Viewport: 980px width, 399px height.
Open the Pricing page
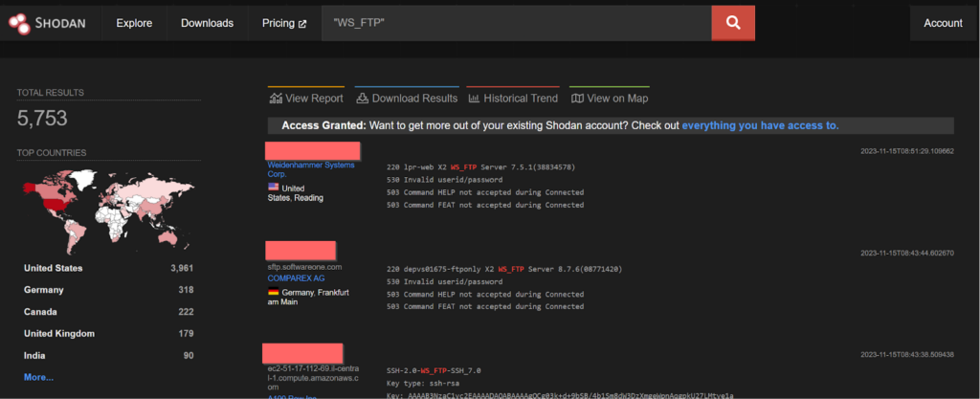click(284, 23)
